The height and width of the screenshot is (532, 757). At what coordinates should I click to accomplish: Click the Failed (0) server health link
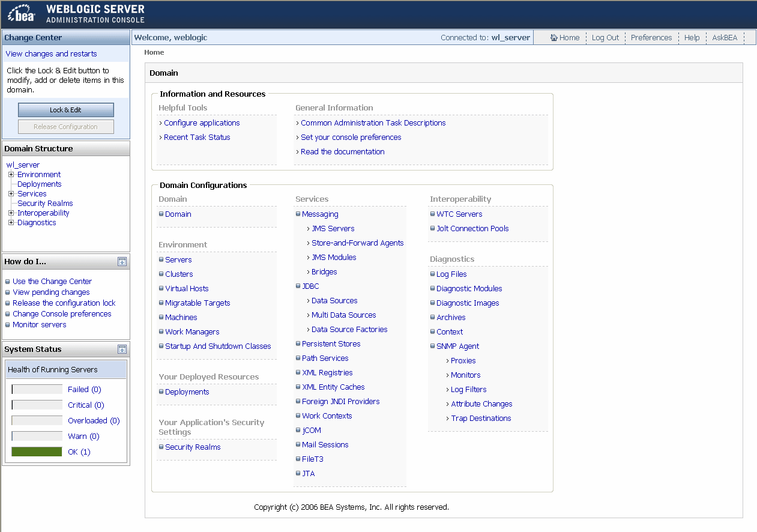(84, 390)
